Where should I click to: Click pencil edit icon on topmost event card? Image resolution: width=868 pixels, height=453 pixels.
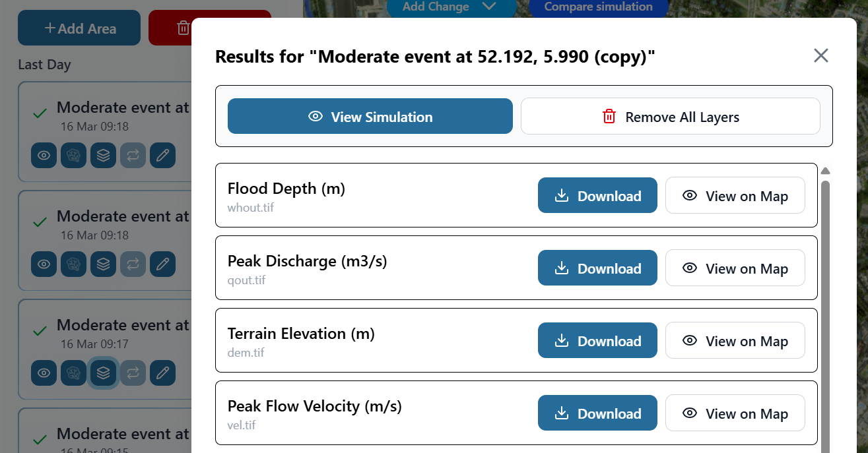coord(162,156)
